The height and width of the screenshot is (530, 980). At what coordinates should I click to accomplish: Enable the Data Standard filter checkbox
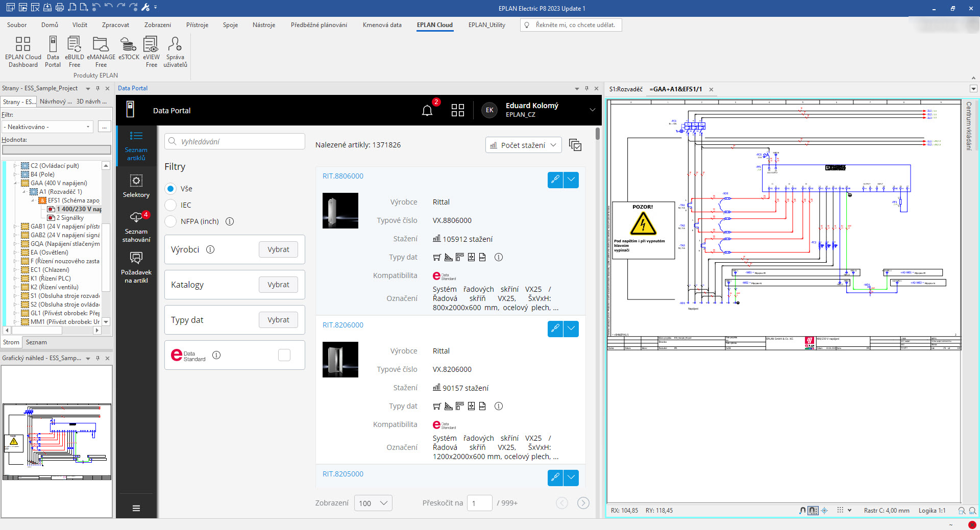pos(284,355)
